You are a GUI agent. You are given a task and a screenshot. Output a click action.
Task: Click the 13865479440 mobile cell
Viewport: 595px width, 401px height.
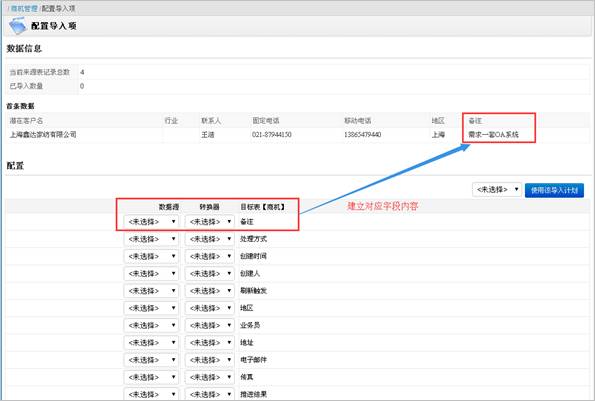(x=362, y=134)
